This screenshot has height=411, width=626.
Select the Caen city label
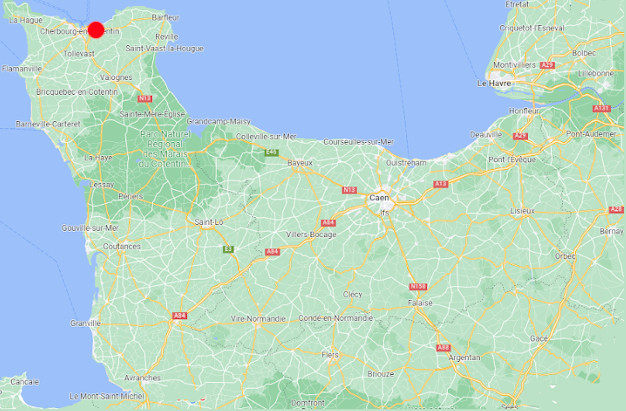tap(379, 198)
